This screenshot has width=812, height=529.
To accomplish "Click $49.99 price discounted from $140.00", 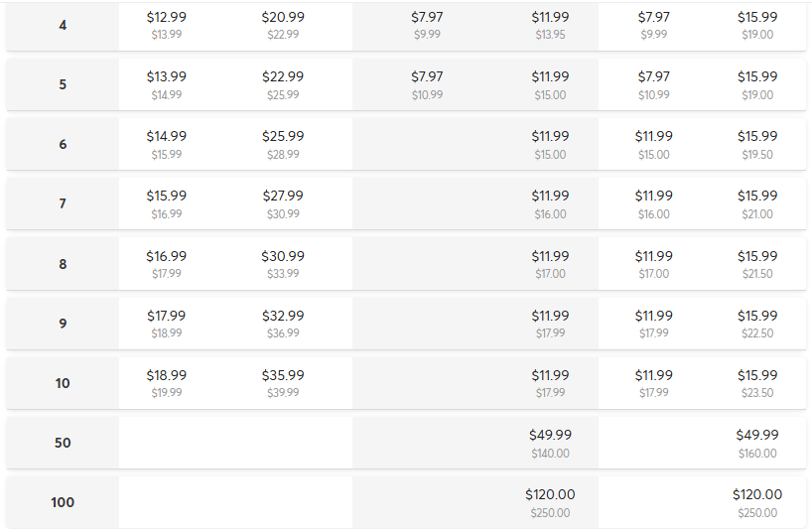I will 550,435.
